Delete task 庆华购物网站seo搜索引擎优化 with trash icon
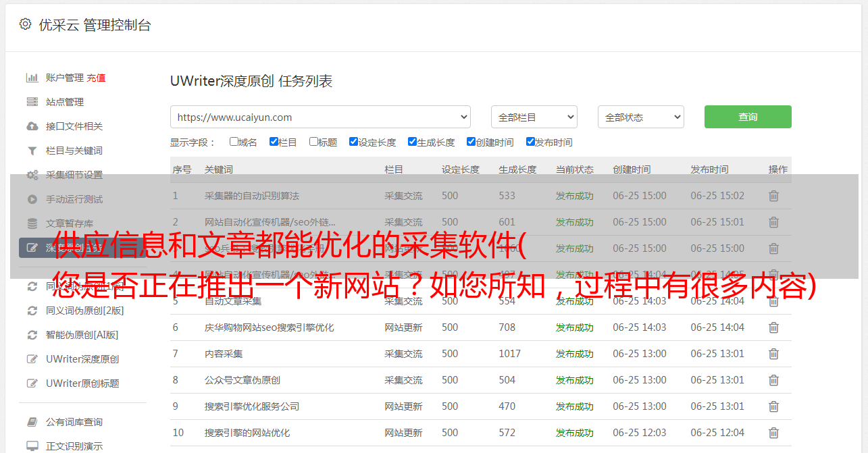This screenshot has width=868, height=453. pos(773,327)
